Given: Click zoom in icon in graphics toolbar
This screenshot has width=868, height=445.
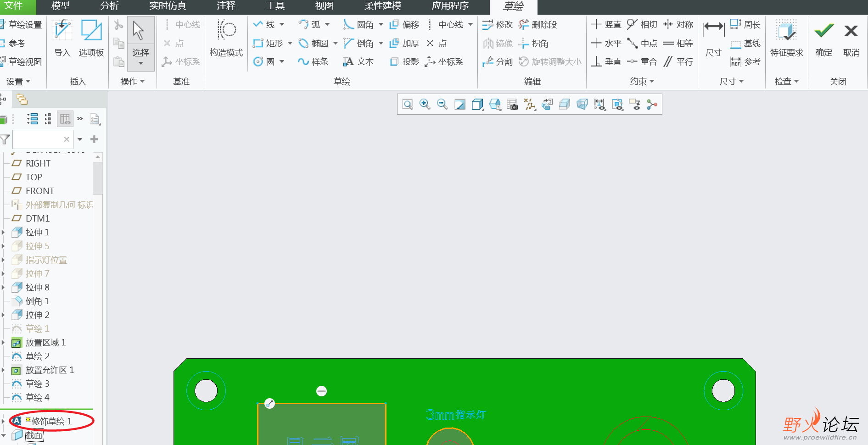Looking at the screenshot, I should pos(425,105).
